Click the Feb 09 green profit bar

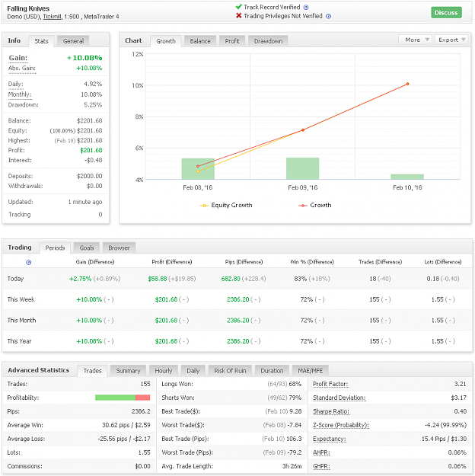[x=303, y=168]
